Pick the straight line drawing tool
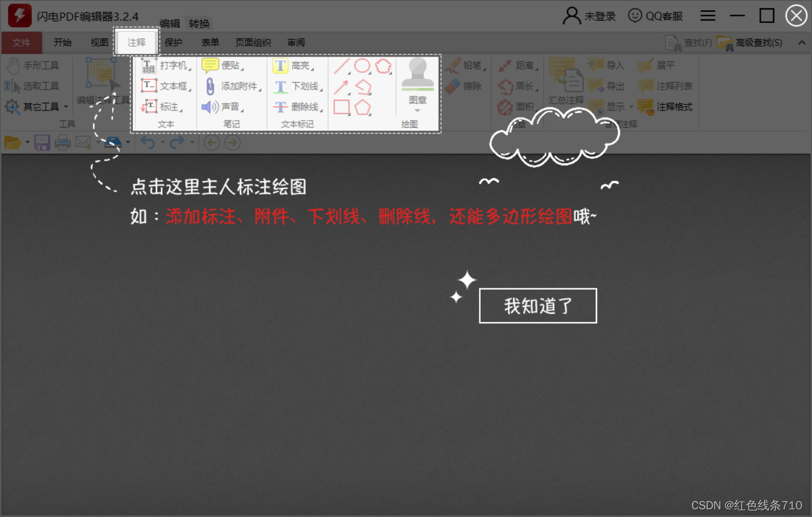 coord(341,66)
